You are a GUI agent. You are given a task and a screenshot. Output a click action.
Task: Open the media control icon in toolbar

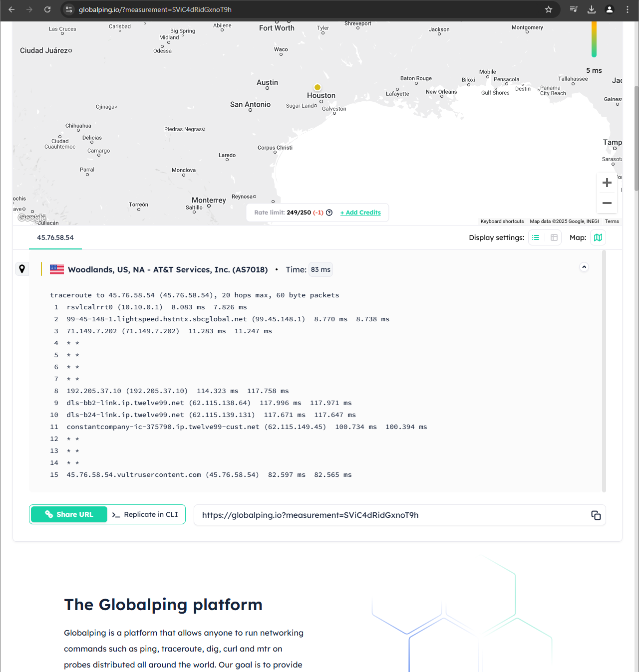coord(574,9)
